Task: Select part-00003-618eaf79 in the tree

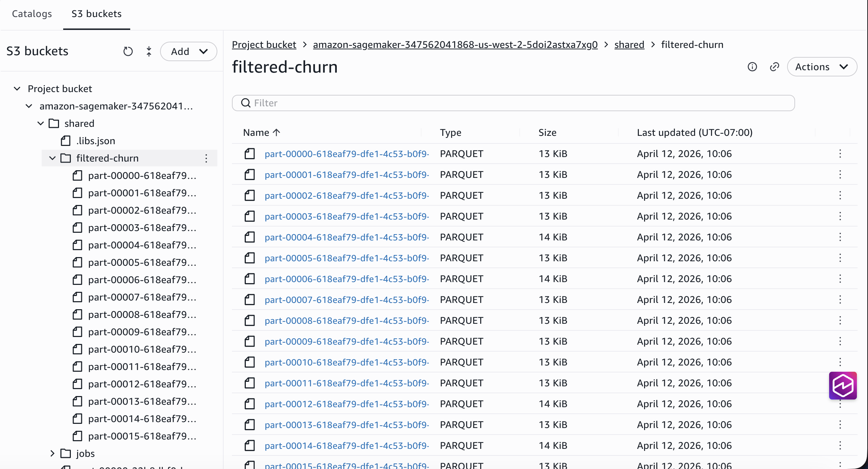Action: (x=142, y=228)
